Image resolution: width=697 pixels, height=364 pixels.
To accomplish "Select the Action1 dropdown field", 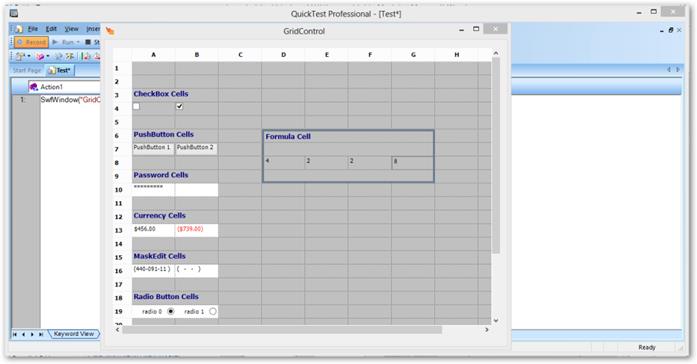I will [64, 87].
